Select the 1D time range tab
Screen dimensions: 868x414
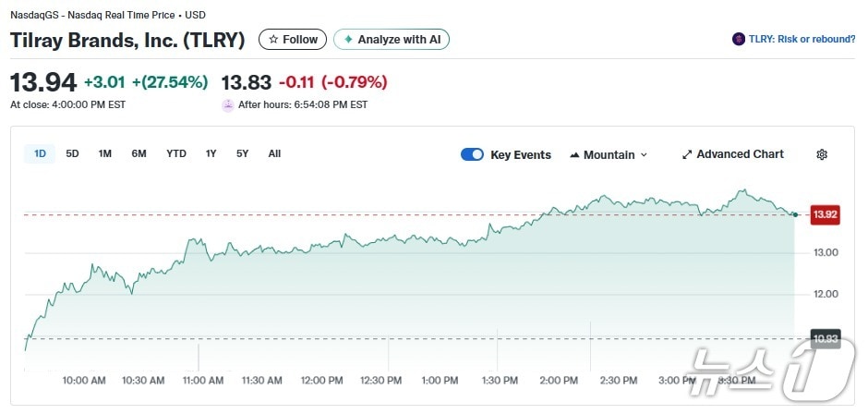(40, 153)
